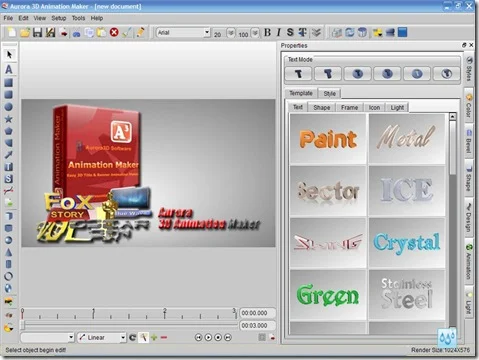Click the timeline Play button

(x=208, y=337)
